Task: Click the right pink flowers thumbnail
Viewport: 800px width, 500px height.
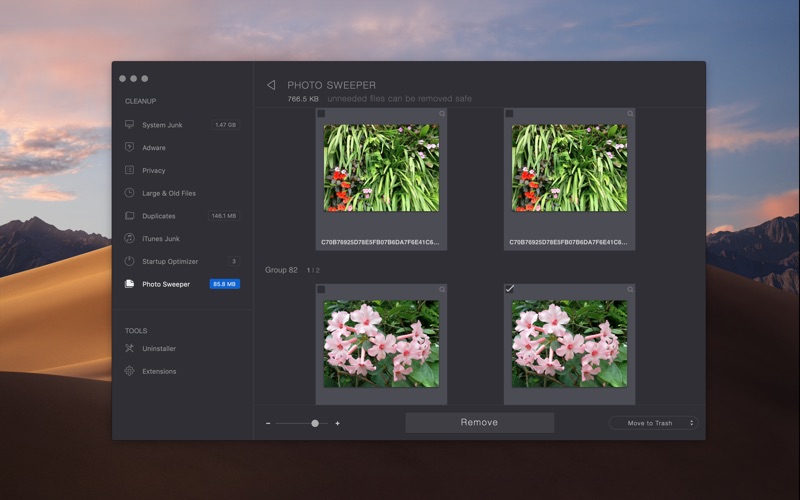Action: pos(569,343)
